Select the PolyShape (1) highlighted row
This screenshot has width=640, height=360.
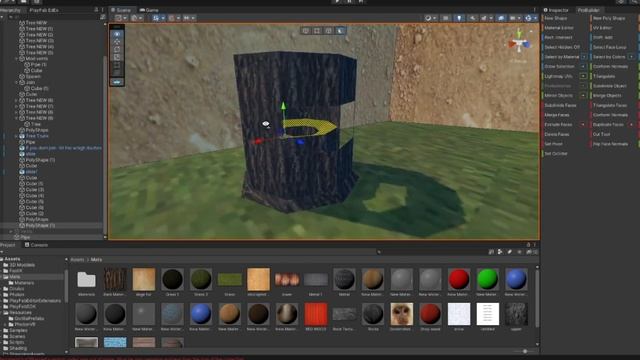[x=51, y=225]
